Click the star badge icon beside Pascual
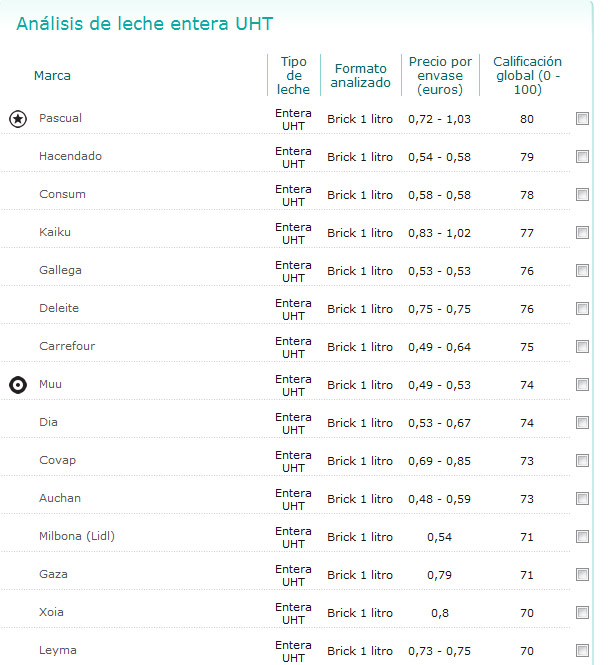Screen dimensions: 608x665 point(18,119)
